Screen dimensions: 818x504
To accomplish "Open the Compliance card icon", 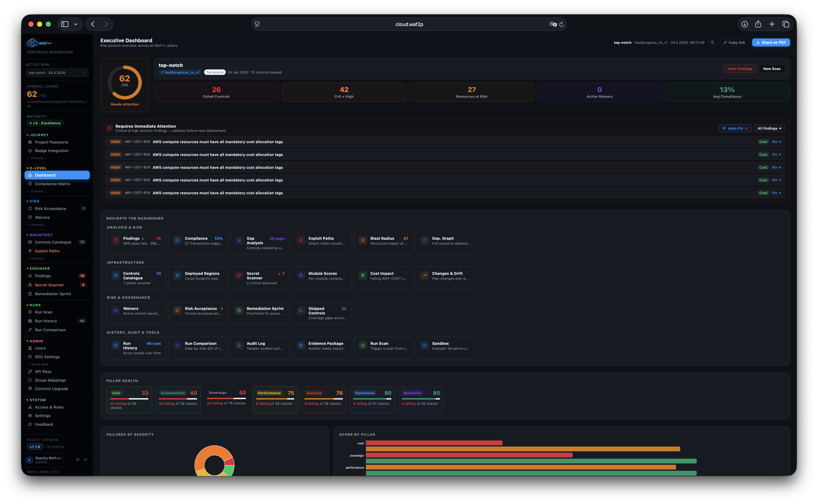I will pyautogui.click(x=177, y=240).
